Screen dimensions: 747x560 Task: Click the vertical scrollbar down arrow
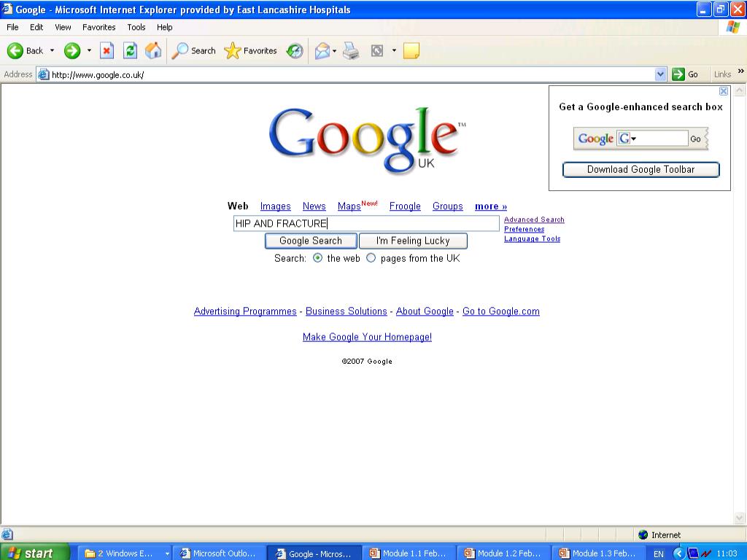740,518
